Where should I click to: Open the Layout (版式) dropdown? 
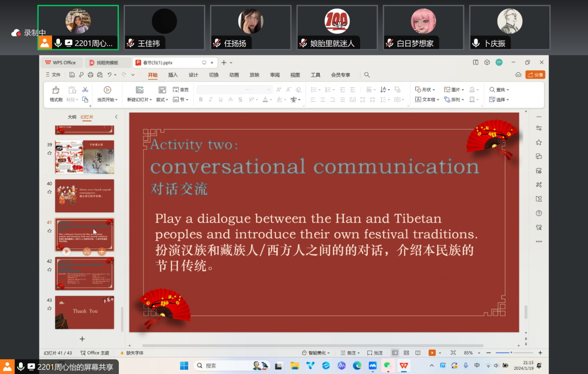coord(162,99)
